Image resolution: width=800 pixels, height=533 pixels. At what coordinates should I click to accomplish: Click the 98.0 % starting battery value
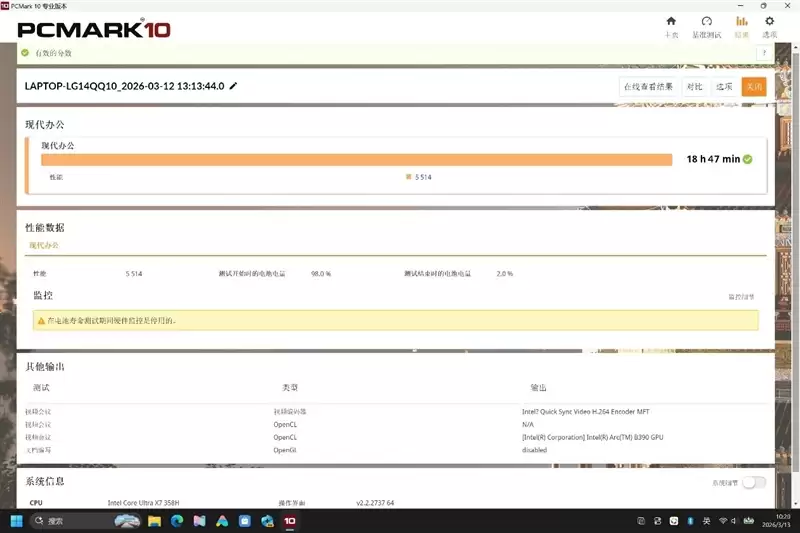(x=321, y=274)
